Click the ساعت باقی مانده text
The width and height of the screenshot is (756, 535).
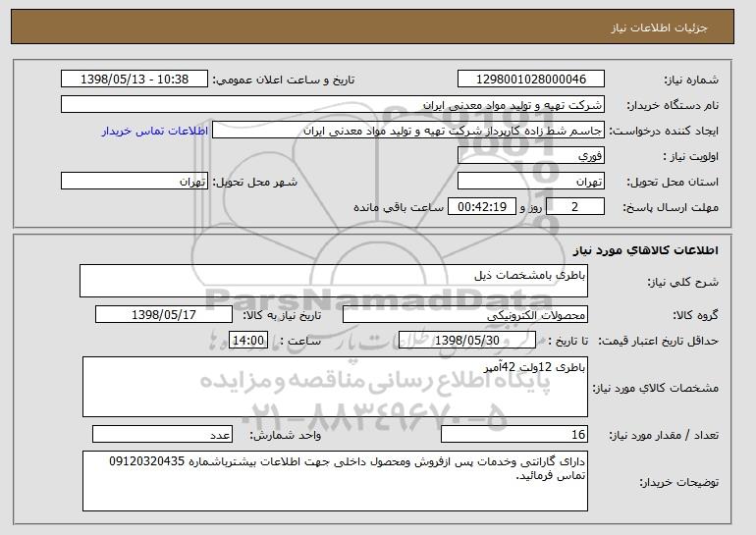399,207
